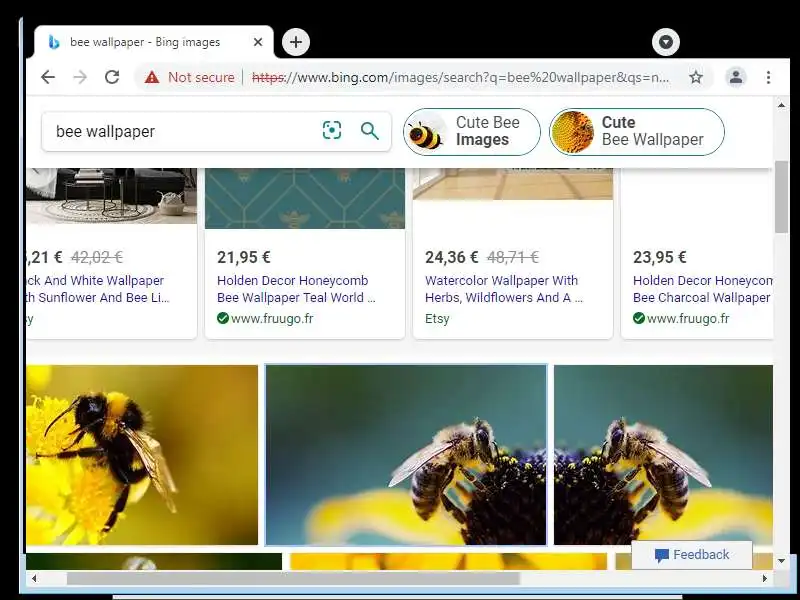Click the green verified check by 23,95 € seller
Viewport: 800px width, 600px height.
(639, 318)
